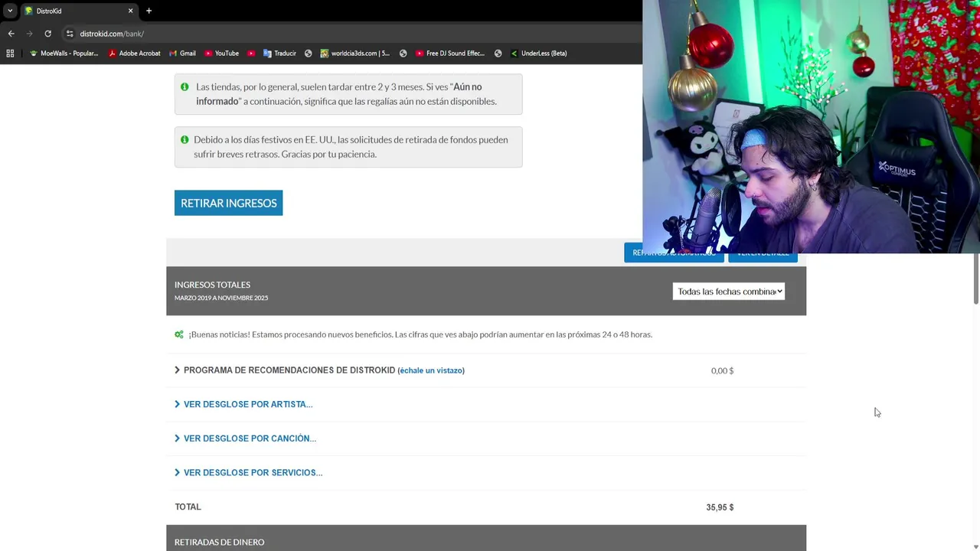This screenshot has height=551, width=980.
Task: Click the RETIRAR INGRESOS button
Action: [228, 203]
